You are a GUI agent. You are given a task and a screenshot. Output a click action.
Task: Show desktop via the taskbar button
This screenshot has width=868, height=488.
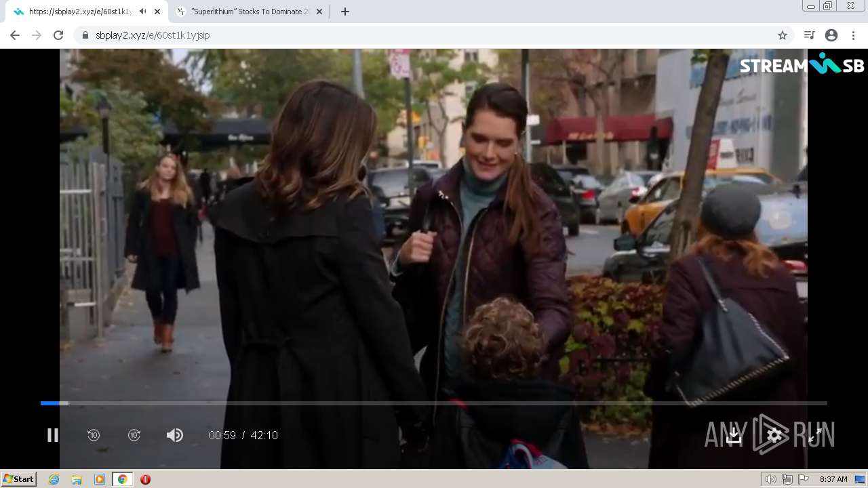(x=861, y=479)
